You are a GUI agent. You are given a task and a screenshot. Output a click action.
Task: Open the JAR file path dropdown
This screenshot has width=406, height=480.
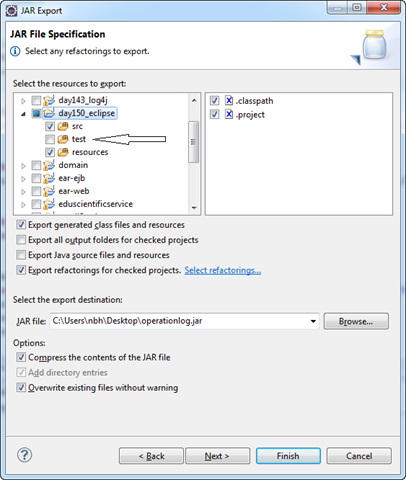(x=313, y=321)
